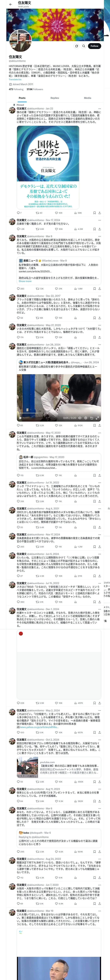Expand "Show more" in the 産経ニュース quote
110x980 pixels.
[x=25, y=281]
